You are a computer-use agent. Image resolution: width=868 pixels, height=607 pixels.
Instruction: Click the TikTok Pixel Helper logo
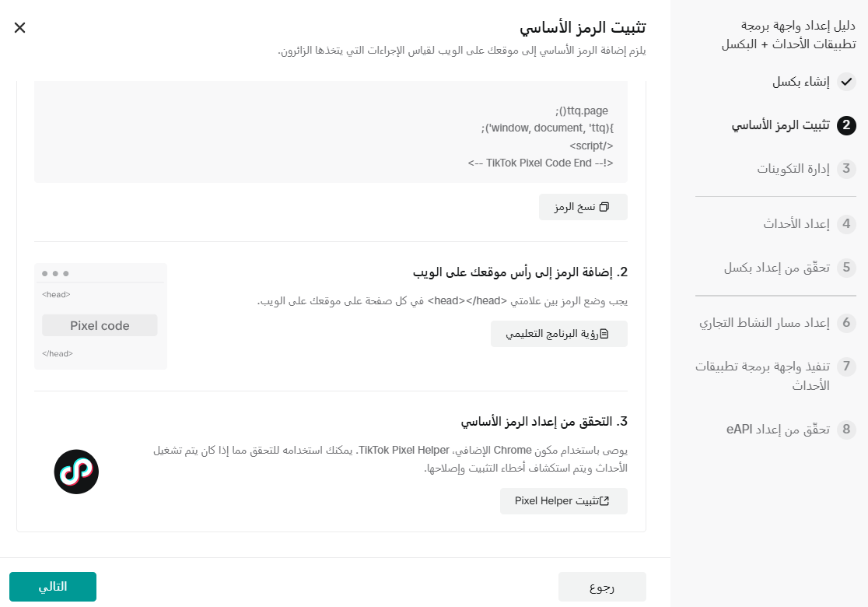point(76,472)
